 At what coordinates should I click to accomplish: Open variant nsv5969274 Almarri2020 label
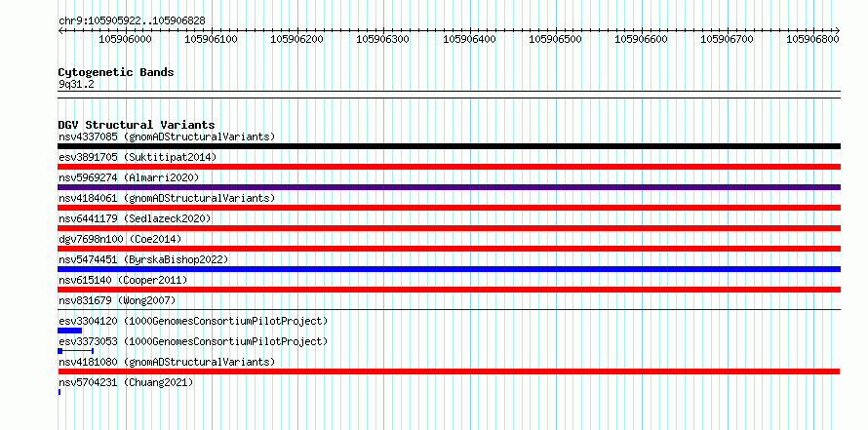[129, 177]
